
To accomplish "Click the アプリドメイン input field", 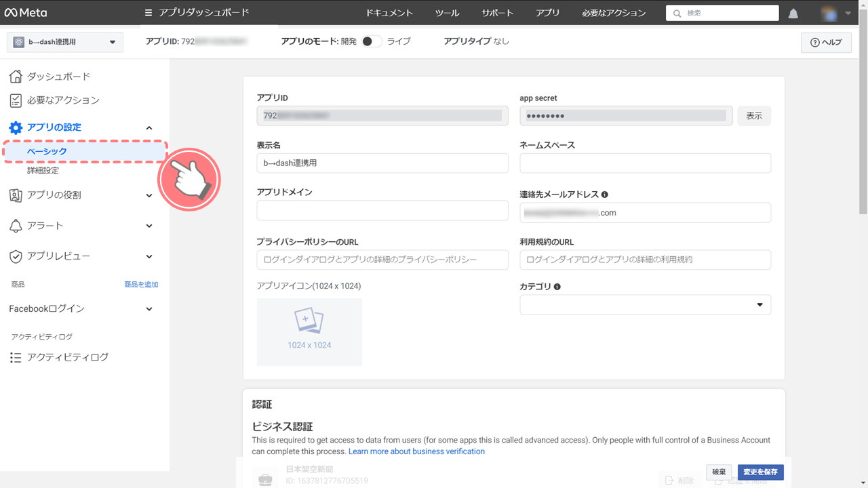I will [382, 211].
